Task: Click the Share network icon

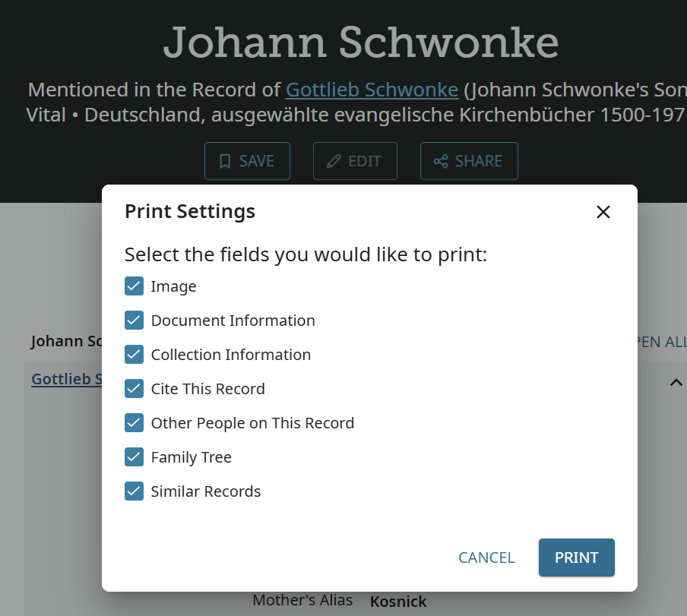Action: [441, 161]
